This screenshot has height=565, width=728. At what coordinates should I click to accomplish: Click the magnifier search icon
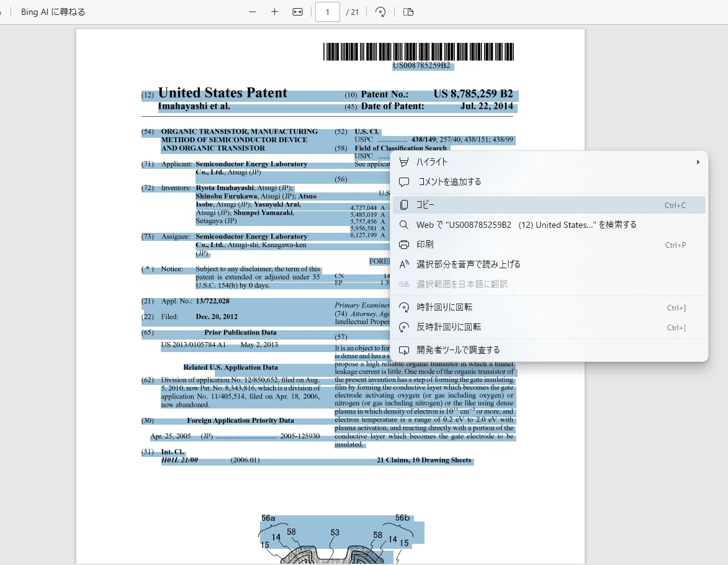pos(404,225)
